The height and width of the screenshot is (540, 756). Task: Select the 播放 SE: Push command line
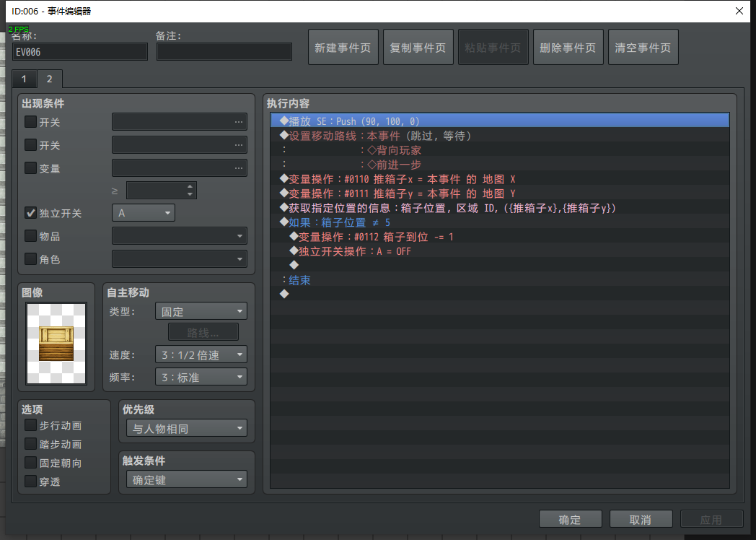[x=500, y=121]
